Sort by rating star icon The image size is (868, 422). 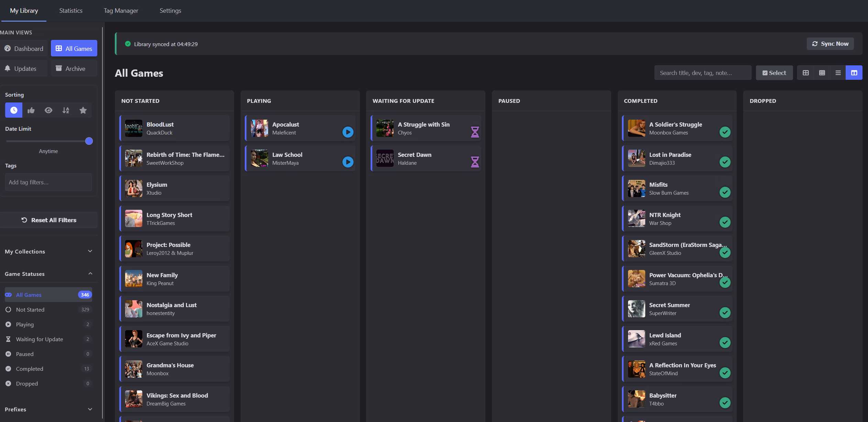pyautogui.click(x=83, y=110)
